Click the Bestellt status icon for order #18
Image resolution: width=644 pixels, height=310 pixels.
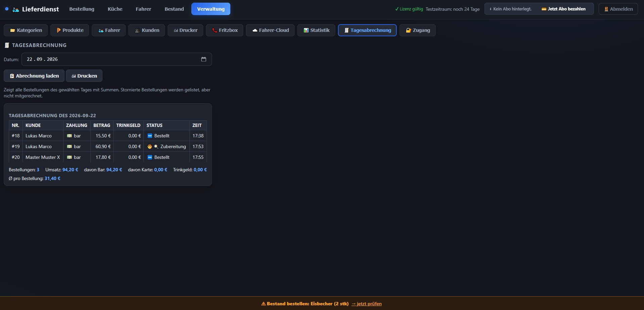click(x=150, y=136)
